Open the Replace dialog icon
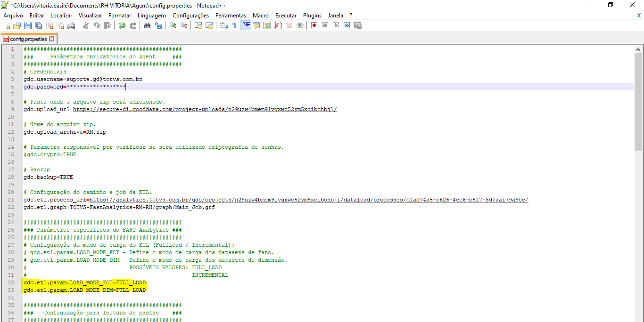The image size is (644, 322). (x=158, y=25)
